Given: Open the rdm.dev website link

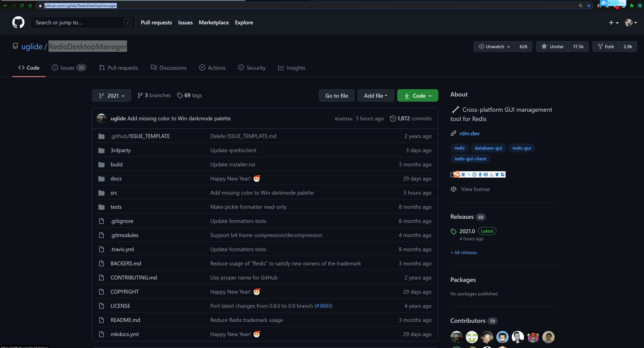Looking at the screenshot, I should click(469, 133).
